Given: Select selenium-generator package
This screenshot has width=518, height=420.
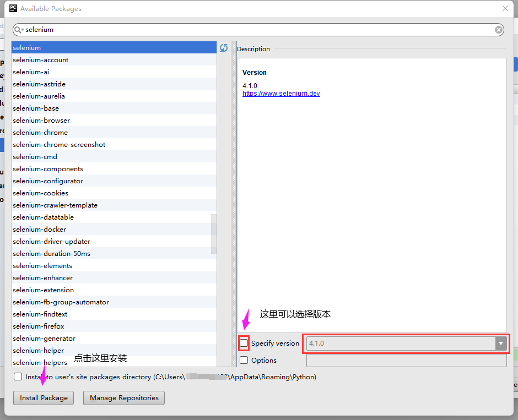Looking at the screenshot, I should tap(114, 338).
